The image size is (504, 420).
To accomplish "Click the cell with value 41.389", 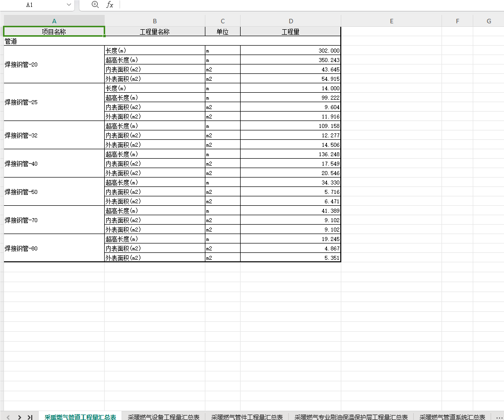I will click(291, 211).
